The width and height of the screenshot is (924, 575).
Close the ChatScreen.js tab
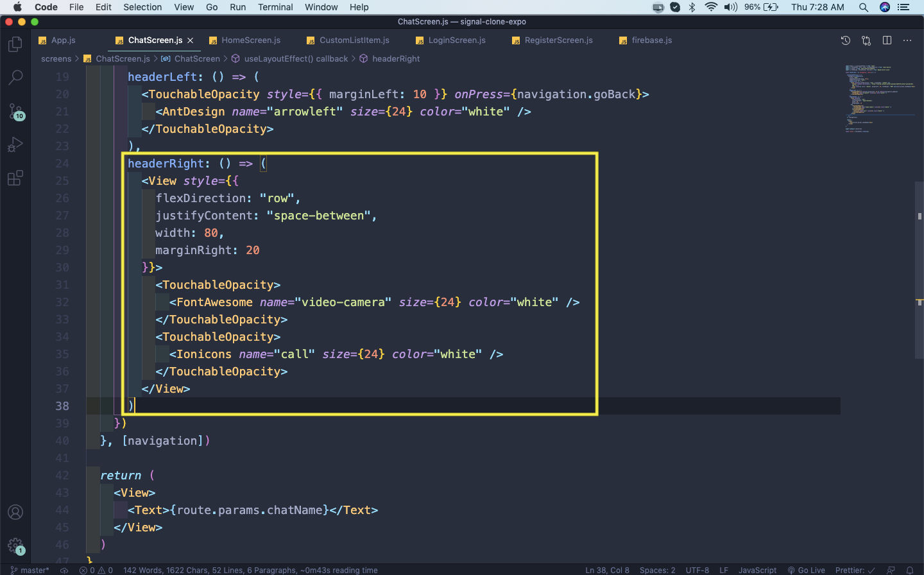pyautogui.click(x=191, y=40)
